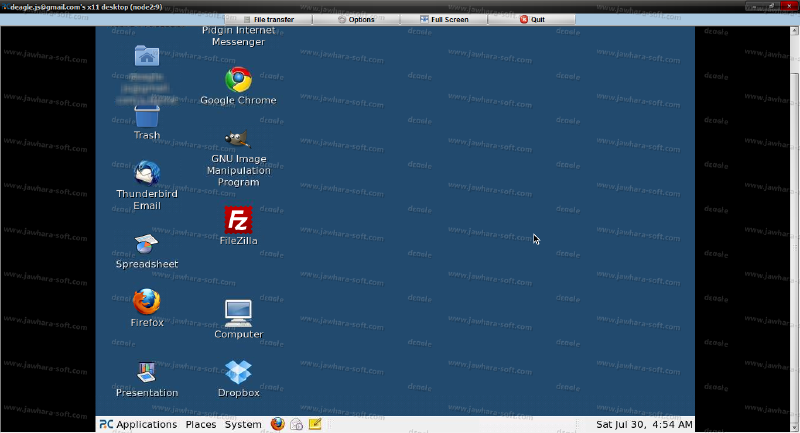Click the Firefox launcher in bottom panel

[278, 424]
